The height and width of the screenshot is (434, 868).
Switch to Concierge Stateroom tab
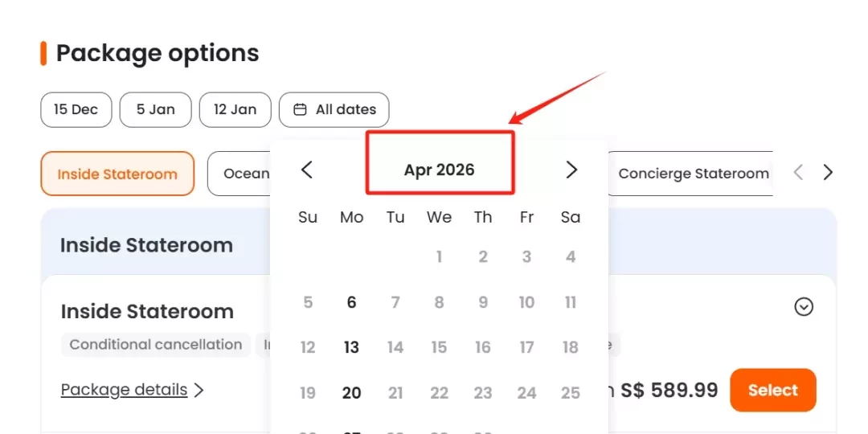[x=693, y=174]
